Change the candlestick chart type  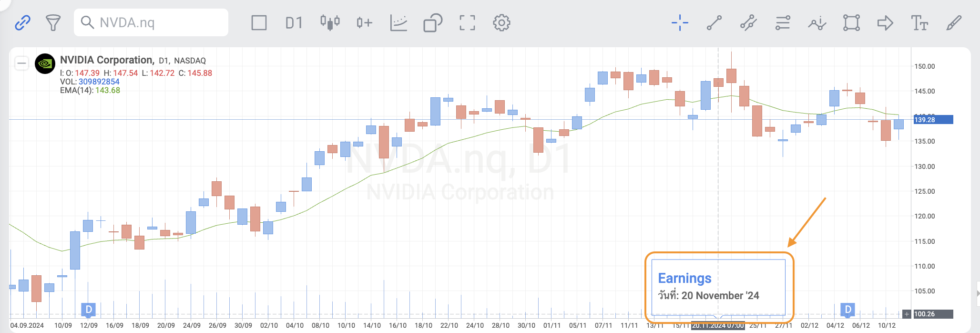click(x=330, y=22)
